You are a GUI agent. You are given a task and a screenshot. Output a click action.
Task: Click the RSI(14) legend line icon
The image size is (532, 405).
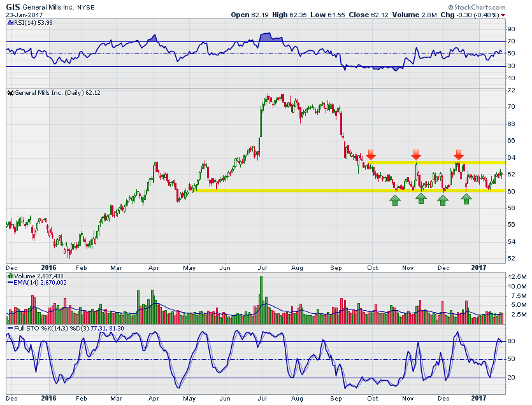click(10, 23)
